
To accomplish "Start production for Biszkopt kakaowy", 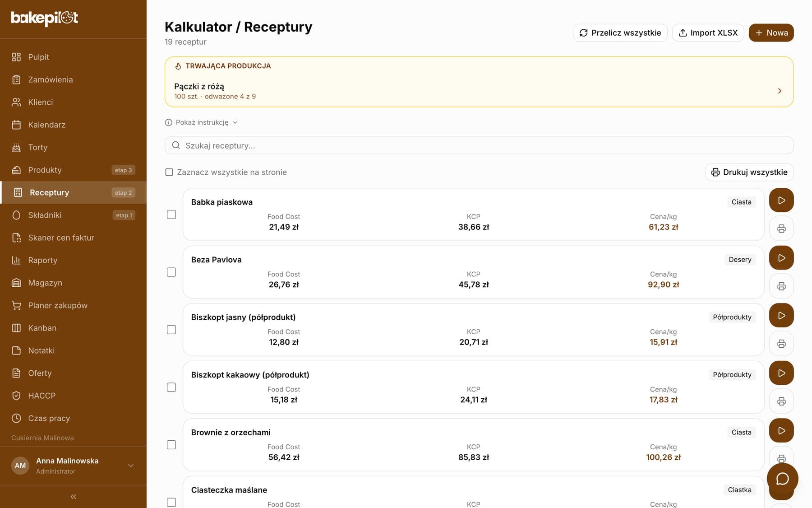I will click(781, 373).
